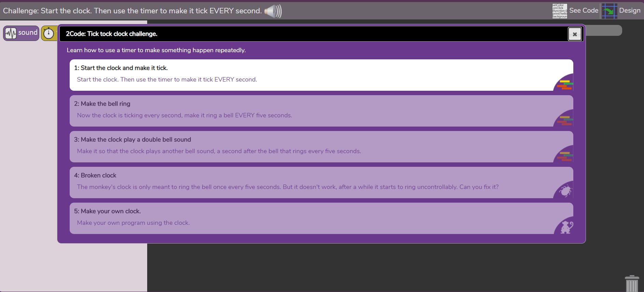Open challenge 1: Start the clock and make it tick
The width and height of the screenshot is (644, 292).
[321, 75]
